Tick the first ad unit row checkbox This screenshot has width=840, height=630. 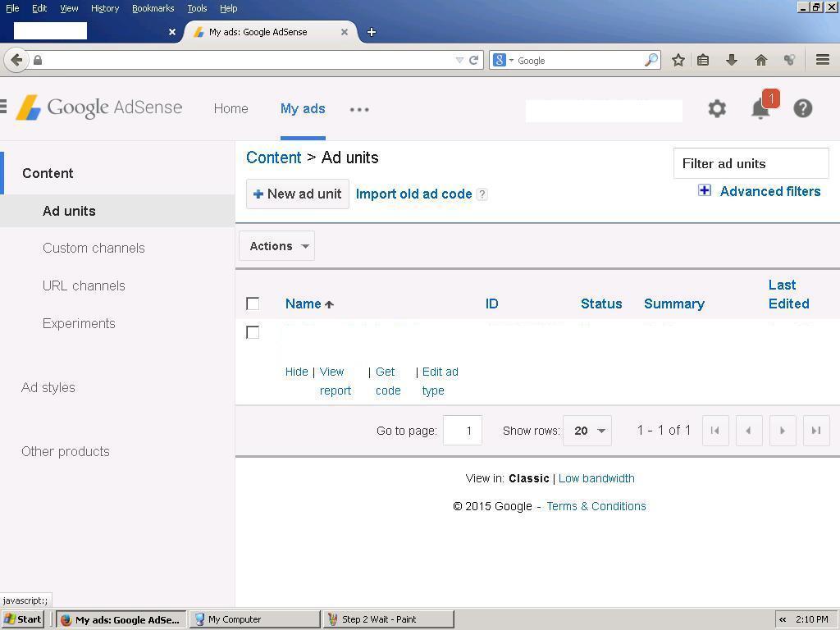tap(253, 333)
